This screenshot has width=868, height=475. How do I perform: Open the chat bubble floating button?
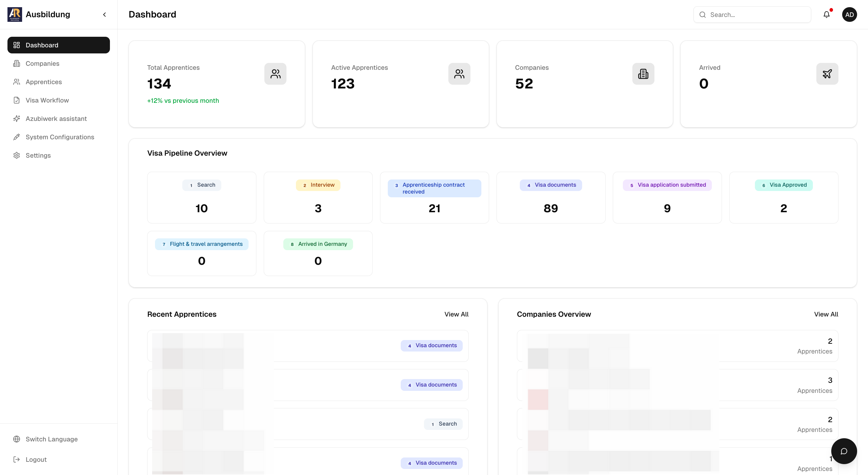pyautogui.click(x=844, y=451)
